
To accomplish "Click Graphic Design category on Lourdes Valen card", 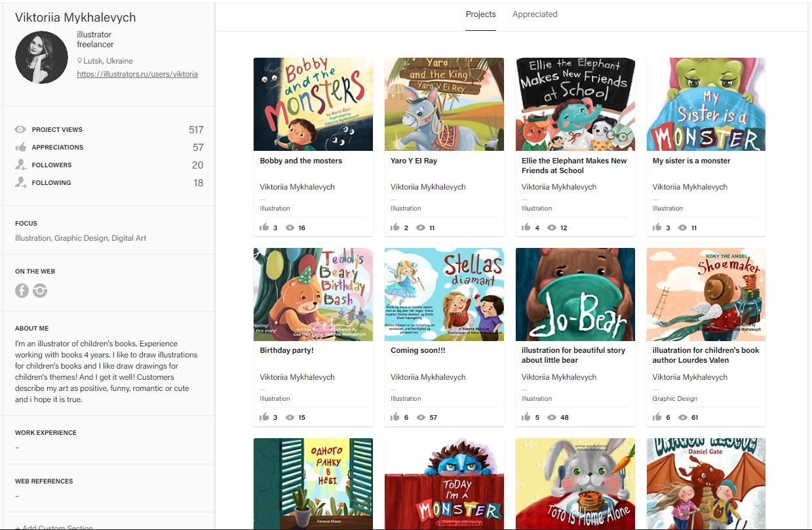I will pyautogui.click(x=675, y=399).
